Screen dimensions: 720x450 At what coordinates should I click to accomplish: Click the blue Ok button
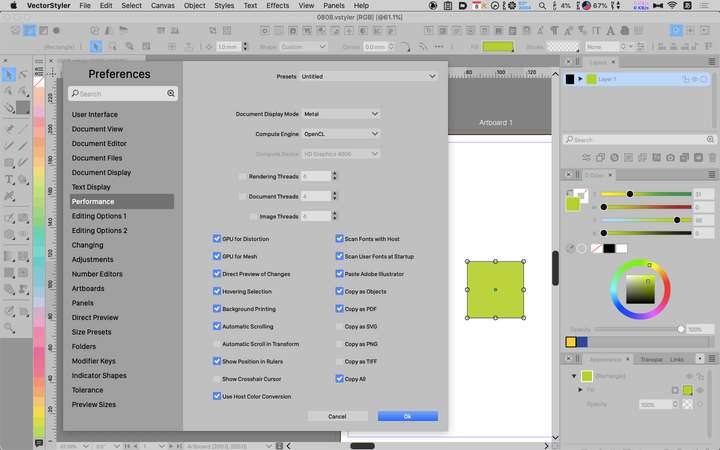(x=408, y=416)
